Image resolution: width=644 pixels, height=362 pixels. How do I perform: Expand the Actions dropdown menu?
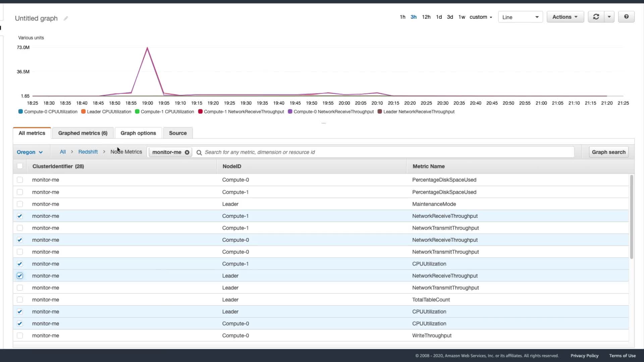pos(565,17)
